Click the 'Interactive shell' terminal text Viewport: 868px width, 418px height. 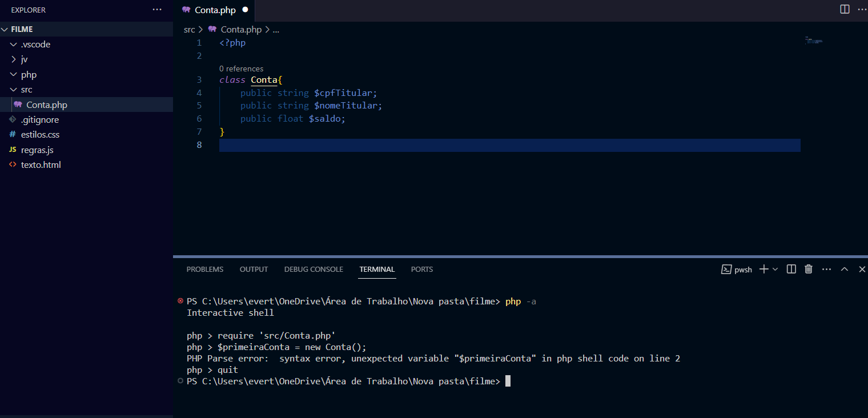[230, 313]
